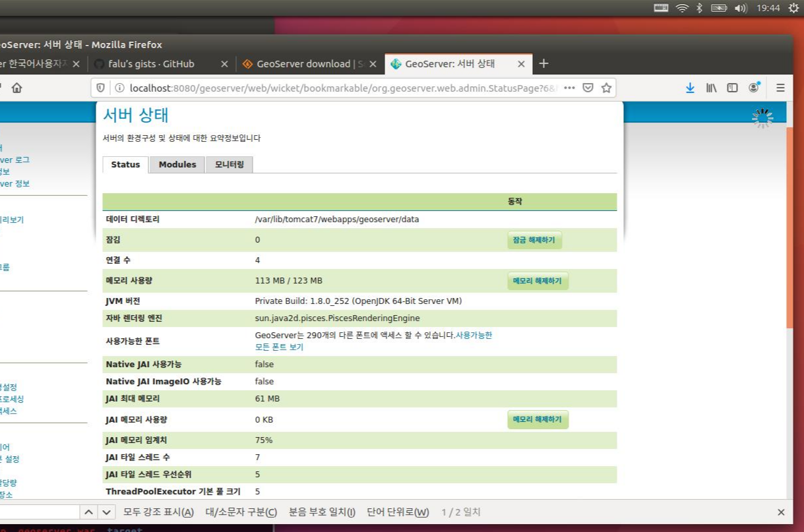
Task: Click the 'sun.java2d.pisces.PiscesRenderingEngine' value
Action: pyautogui.click(x=337, y=318)
